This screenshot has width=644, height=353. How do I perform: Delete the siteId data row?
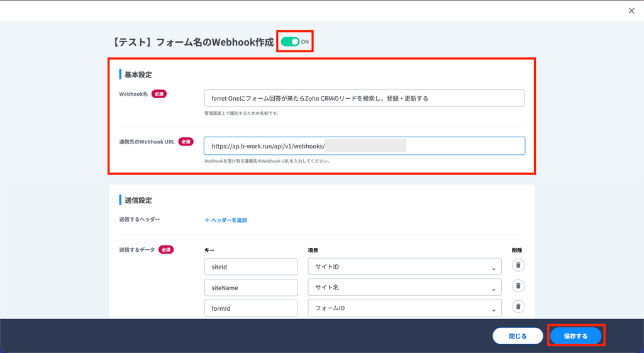(518, 265)
